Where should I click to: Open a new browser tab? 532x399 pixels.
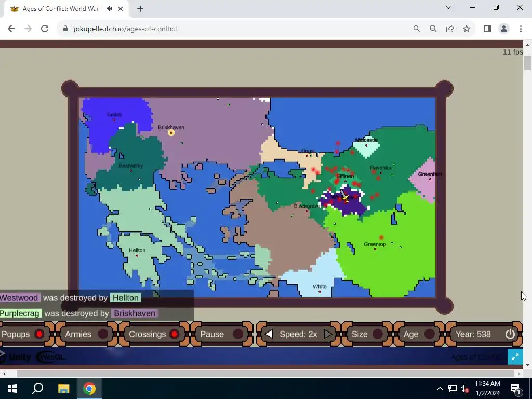140,9
